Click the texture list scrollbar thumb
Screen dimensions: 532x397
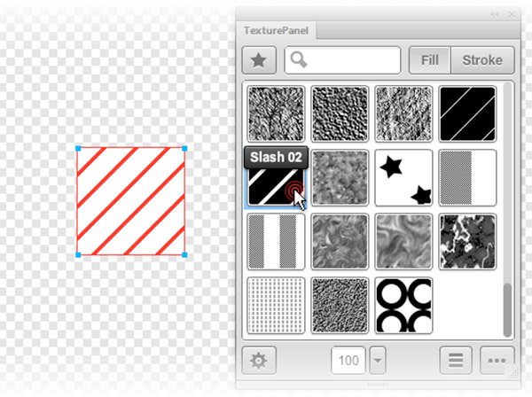[x=507, y=309]
